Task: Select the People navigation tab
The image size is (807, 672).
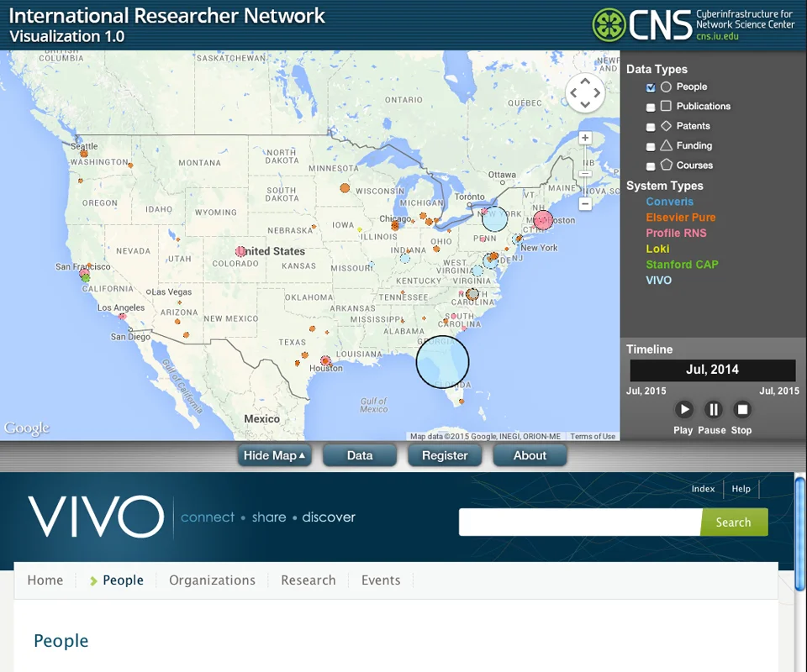Action: point(123,580)
